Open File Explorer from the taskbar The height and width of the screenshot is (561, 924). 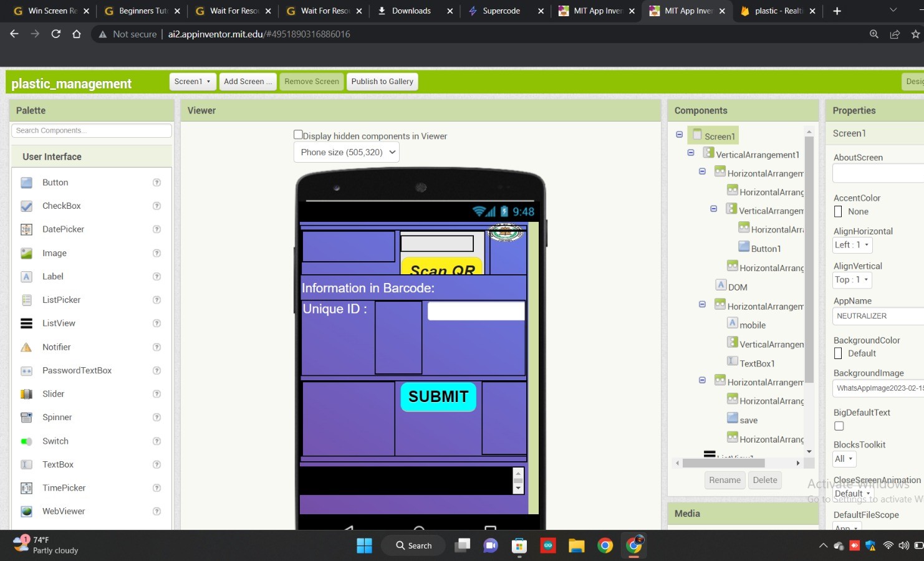[x=576, y=546]
